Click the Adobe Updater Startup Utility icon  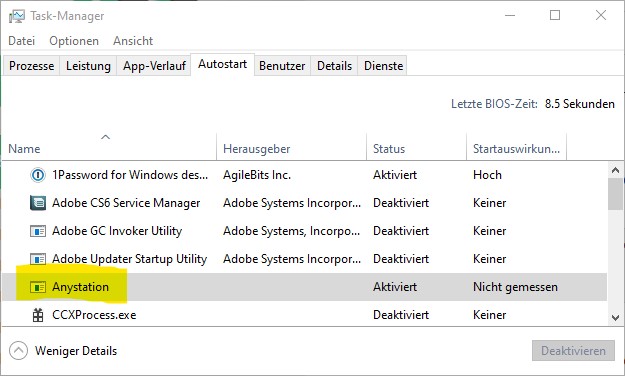tap(38, 259)
